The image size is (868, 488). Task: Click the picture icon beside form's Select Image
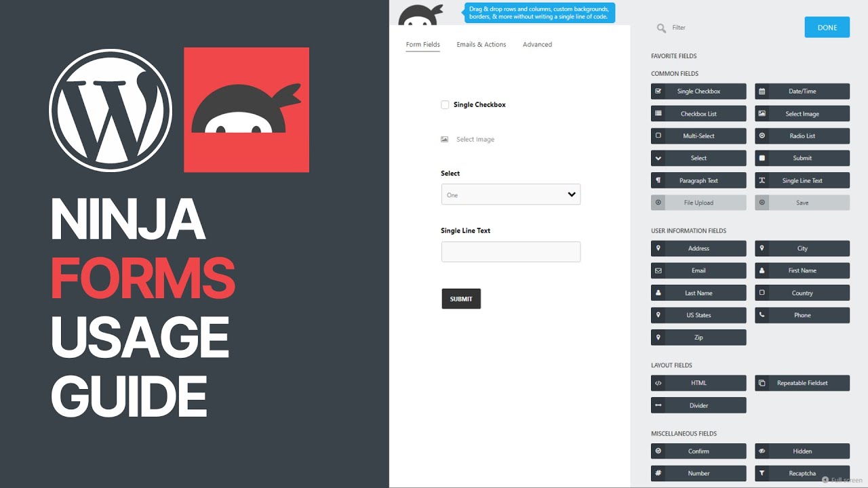click(445, 140)
